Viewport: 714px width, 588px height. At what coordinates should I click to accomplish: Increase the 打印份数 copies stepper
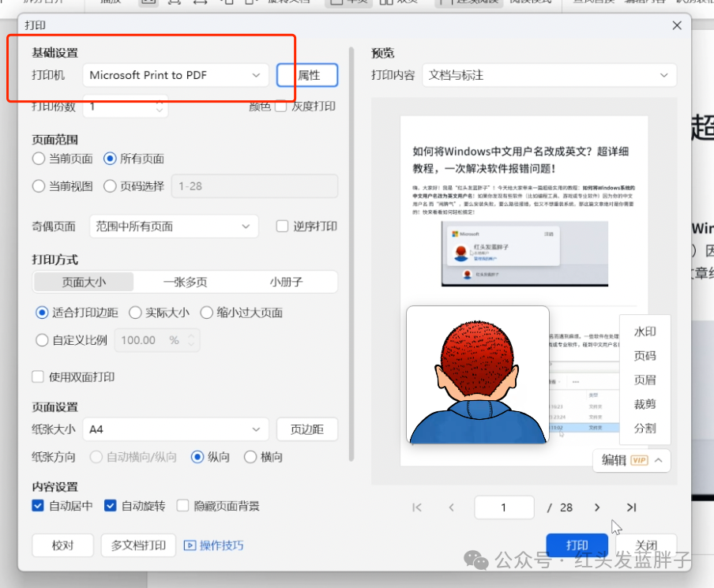160,101
